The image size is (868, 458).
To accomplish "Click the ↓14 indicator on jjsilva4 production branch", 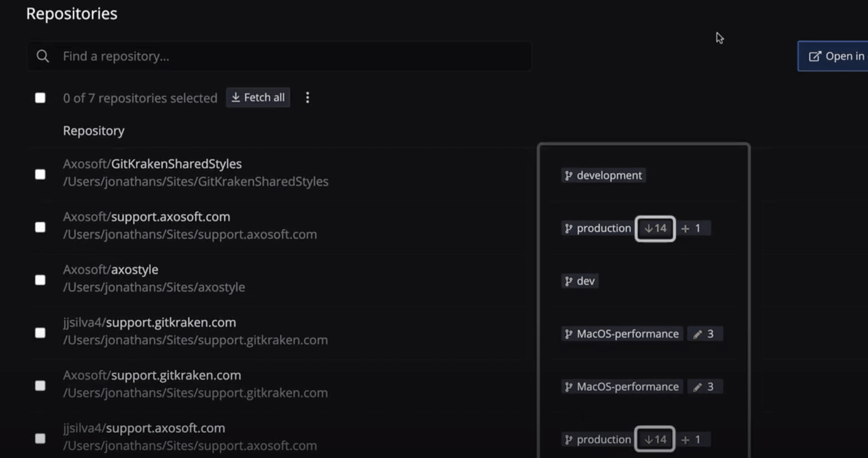I will pyautogui.click(x=654, y=439).
